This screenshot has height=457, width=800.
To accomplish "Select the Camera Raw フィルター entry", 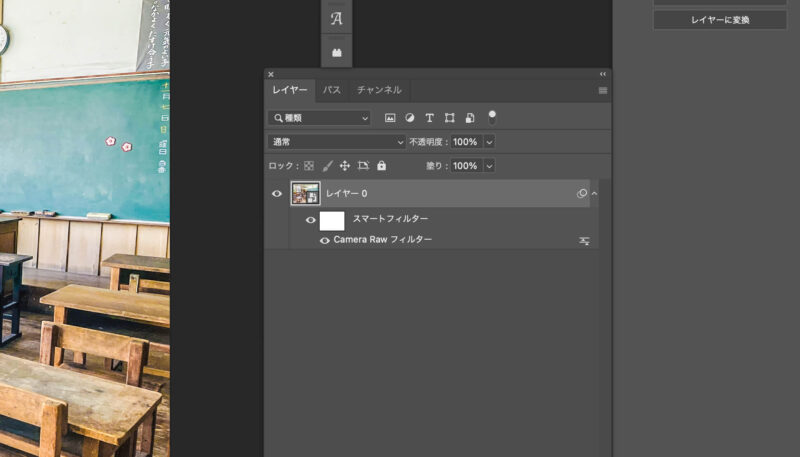I will coord(383,240).
